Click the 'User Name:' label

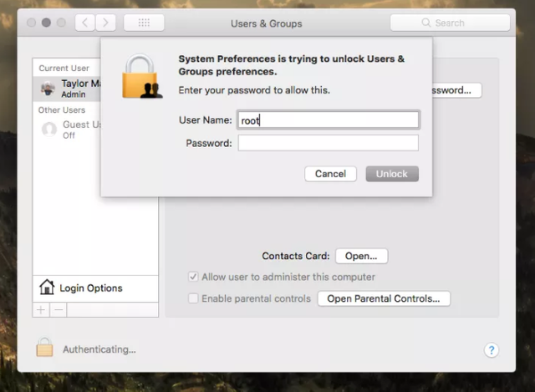pos(206,120)
